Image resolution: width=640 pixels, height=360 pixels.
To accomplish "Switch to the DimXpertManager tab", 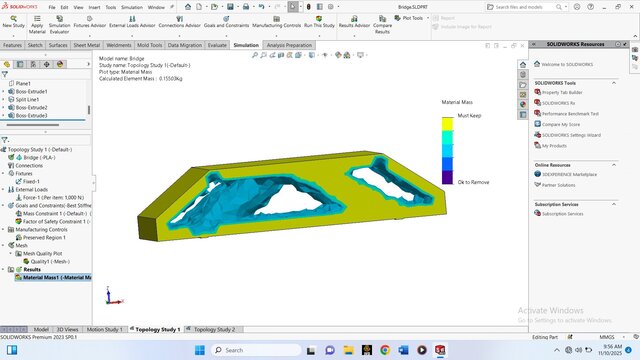I will coord(47,64).
